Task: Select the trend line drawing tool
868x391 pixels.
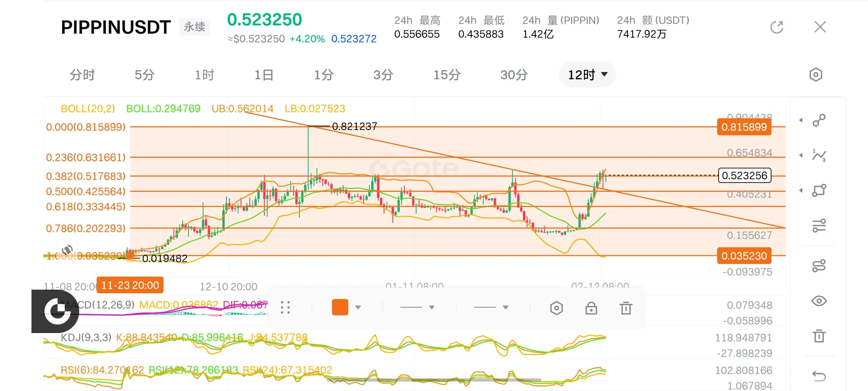Action: [819, 120]
